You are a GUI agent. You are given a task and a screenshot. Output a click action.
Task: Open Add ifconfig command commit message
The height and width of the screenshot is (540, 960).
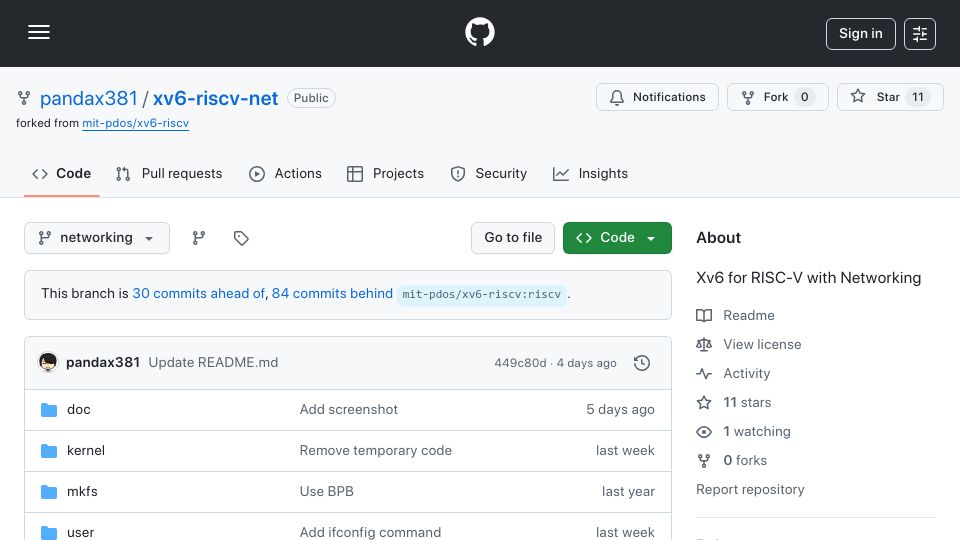[x=370, y=532]
